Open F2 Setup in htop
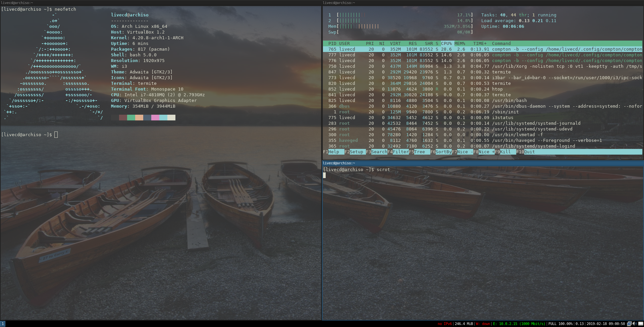644x327 pixels. (x=355, y=152)
